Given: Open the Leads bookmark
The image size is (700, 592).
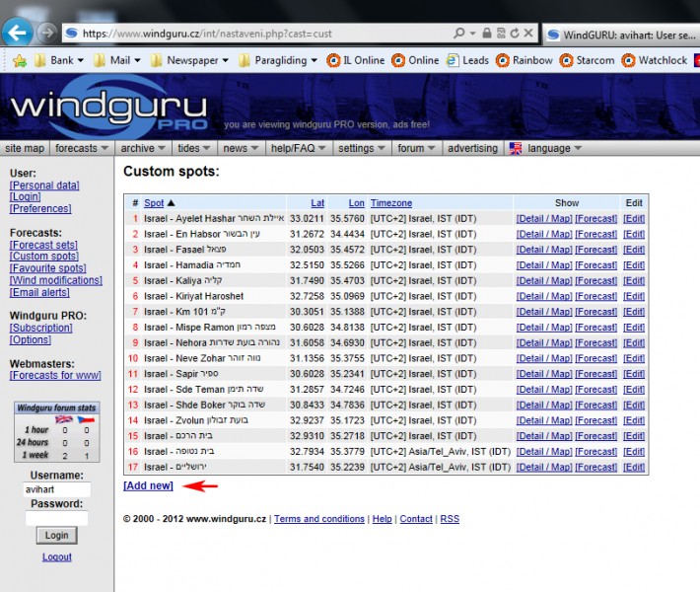Looking at the screenshot, I should (467, 60).
